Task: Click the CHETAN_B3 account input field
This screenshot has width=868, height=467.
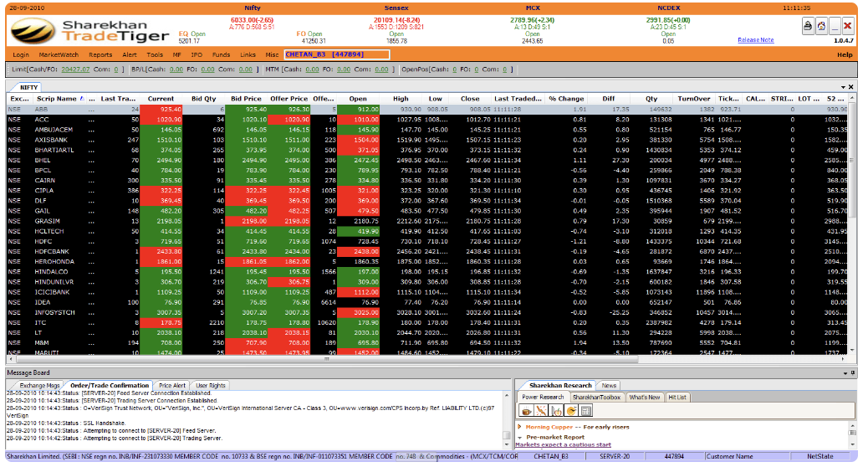Action: [x=336, y=54]
